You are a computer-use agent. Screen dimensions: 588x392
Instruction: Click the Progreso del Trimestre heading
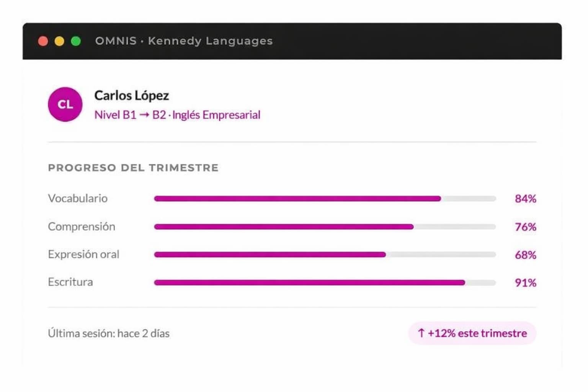click(133, 168)
